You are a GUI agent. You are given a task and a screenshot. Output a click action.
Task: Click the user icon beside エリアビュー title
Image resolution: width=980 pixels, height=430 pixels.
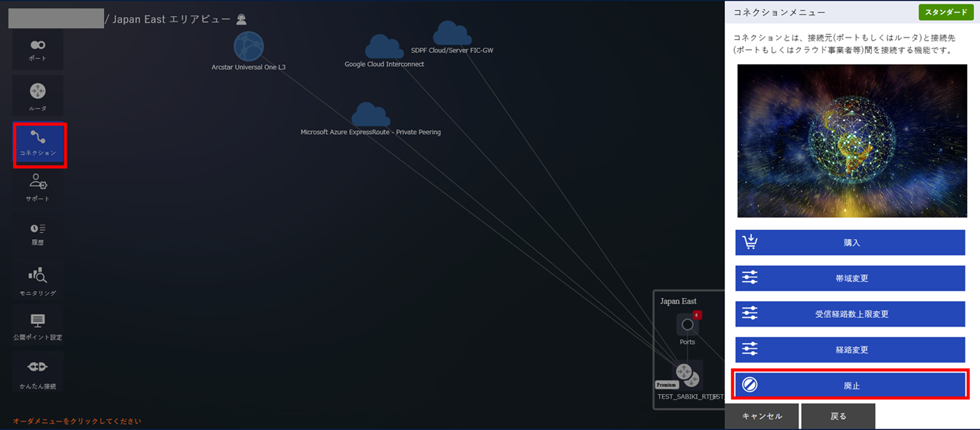[x=242, y=19]
